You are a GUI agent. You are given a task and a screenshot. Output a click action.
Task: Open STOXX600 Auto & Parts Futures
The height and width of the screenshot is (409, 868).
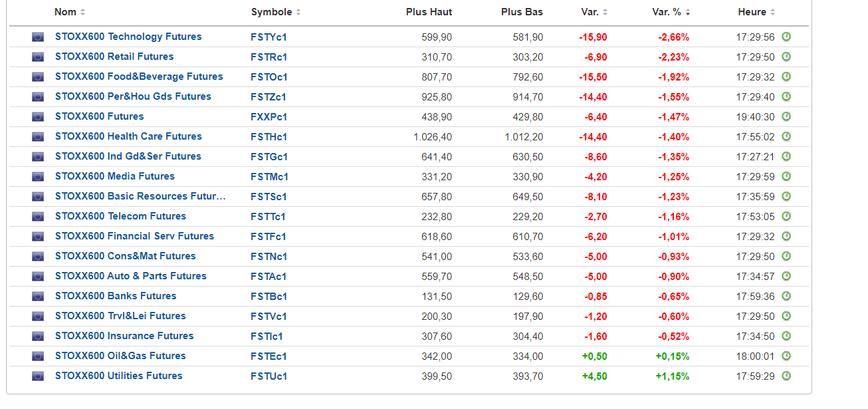click(x=131, y=276)
